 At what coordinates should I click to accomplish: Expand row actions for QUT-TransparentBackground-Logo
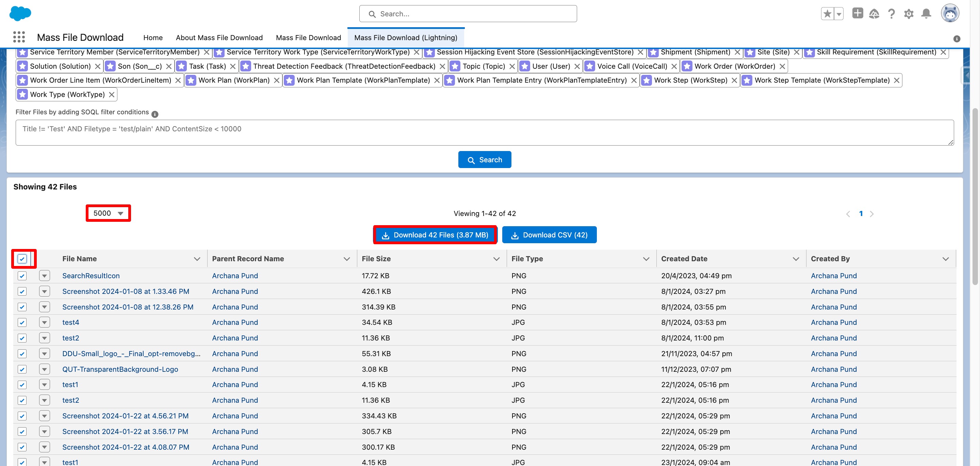(x=45, y=369)
